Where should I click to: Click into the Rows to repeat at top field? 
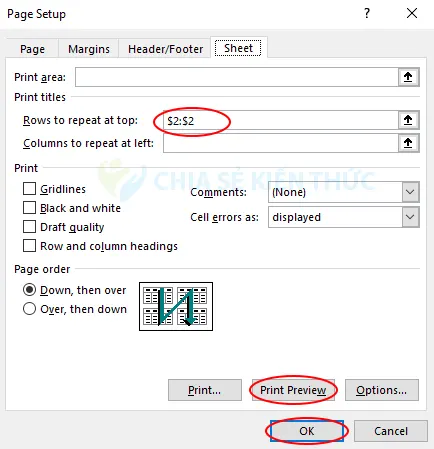click(281, 120)
